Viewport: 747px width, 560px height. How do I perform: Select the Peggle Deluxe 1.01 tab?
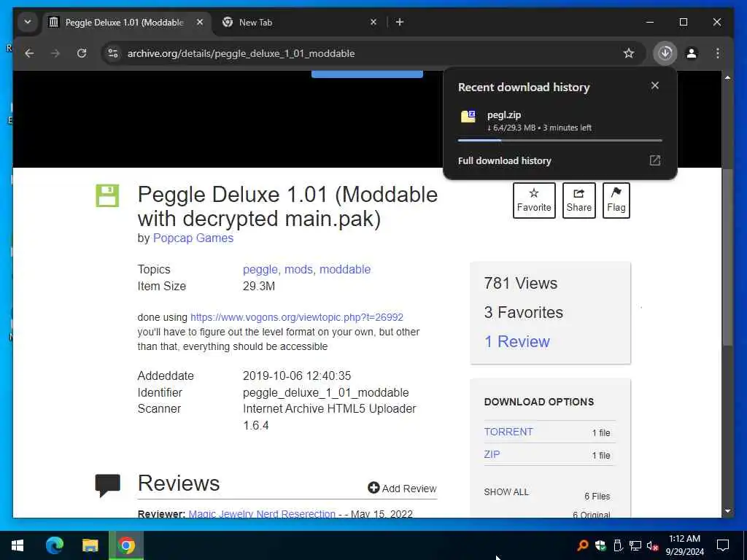124,23
